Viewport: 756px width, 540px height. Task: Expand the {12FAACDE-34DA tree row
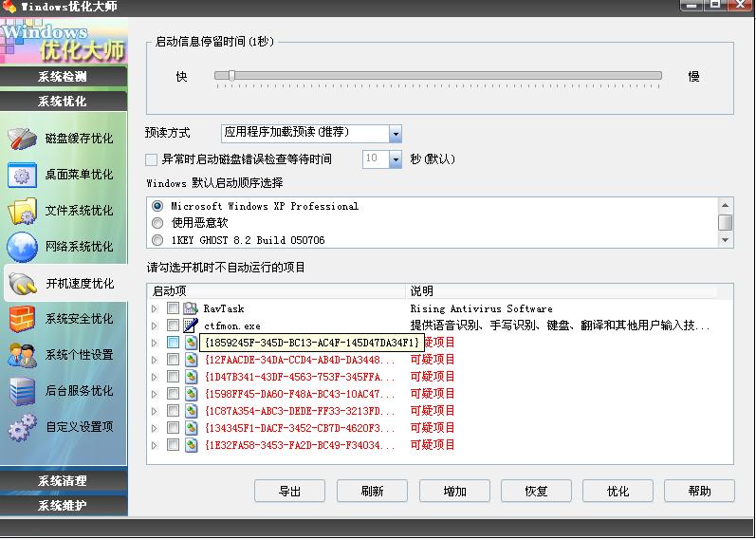coord(155,360)
